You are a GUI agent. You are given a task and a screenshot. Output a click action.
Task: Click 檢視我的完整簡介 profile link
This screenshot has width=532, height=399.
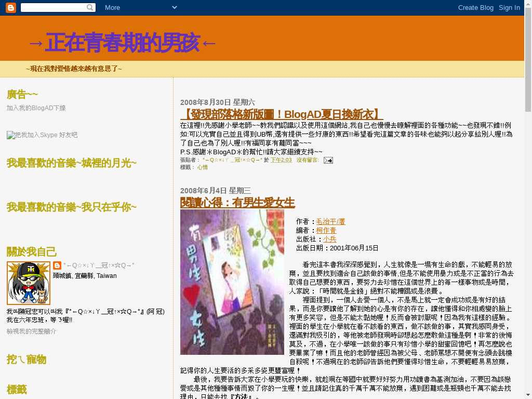click(x=32, y=331)
